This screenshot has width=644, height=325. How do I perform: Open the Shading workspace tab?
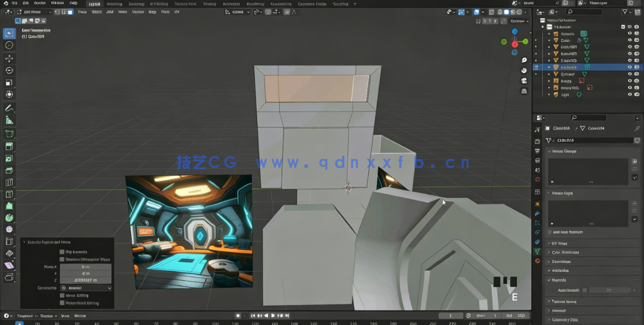210,4
